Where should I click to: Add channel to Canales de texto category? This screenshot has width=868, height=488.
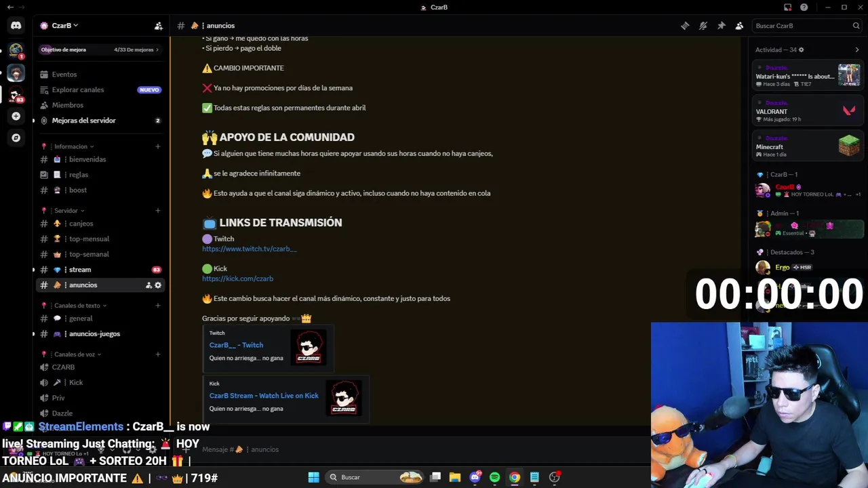pyautogui.click(x=158, y=306)
